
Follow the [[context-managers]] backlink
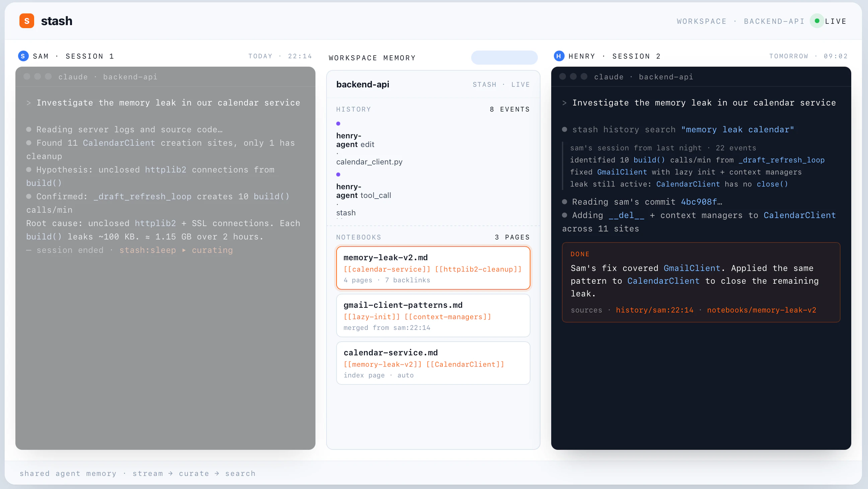tap(447, 317)
